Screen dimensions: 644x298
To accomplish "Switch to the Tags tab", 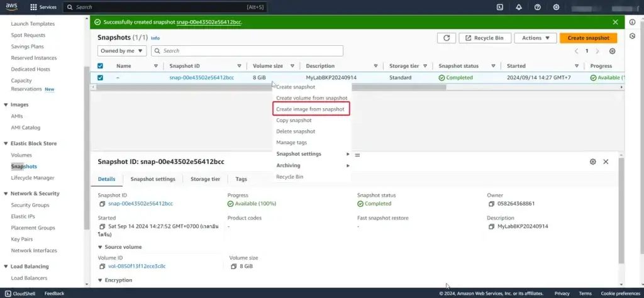I will (241, 179).
